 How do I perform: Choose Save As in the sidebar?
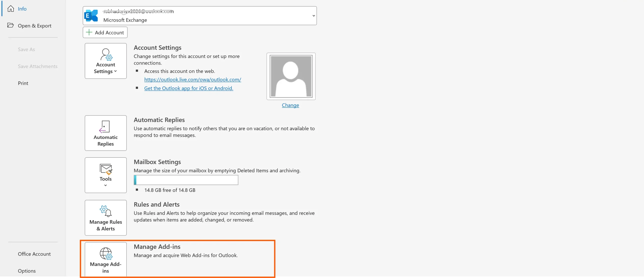click(26, 49)
